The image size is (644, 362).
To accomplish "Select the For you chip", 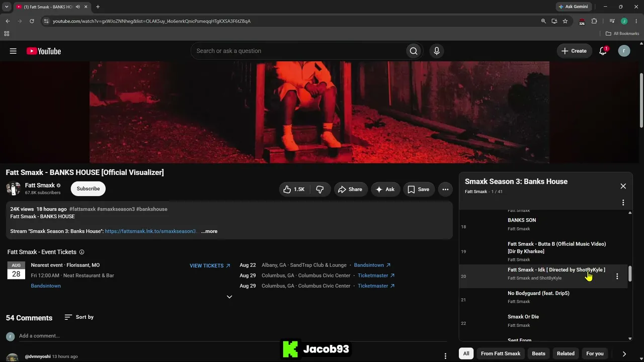I will (x=595, y=353).
